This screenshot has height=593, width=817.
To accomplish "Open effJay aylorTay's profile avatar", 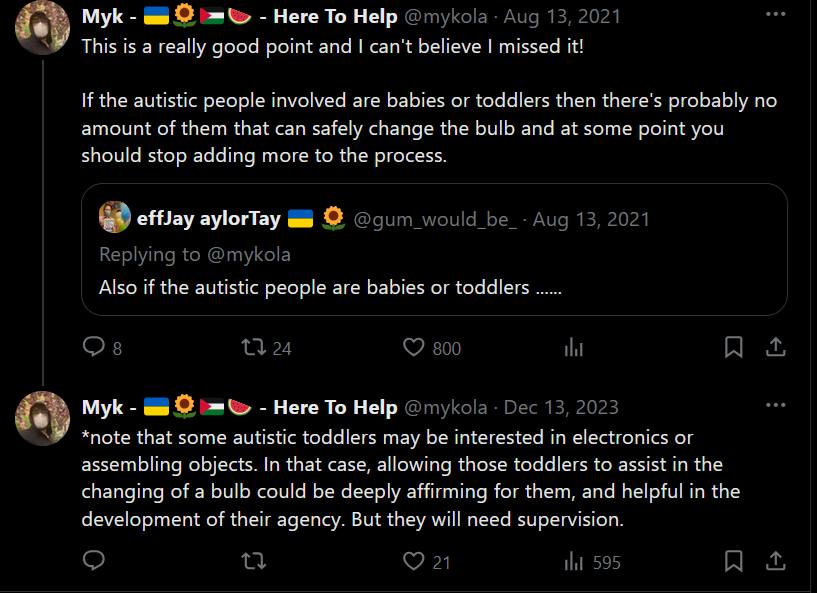I will 115,217.
